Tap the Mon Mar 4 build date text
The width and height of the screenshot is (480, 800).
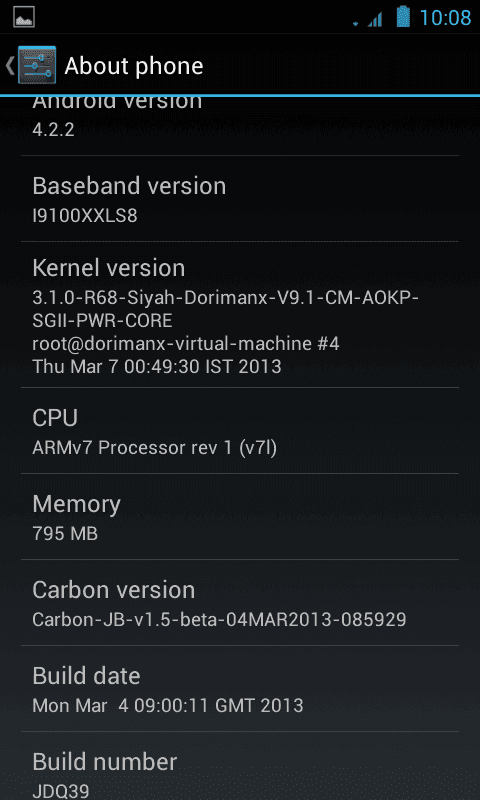(168, 706)
